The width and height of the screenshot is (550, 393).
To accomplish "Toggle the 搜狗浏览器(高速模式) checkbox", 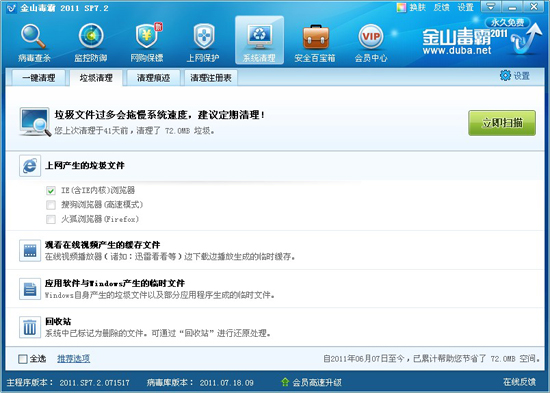I will pos(51,205).
